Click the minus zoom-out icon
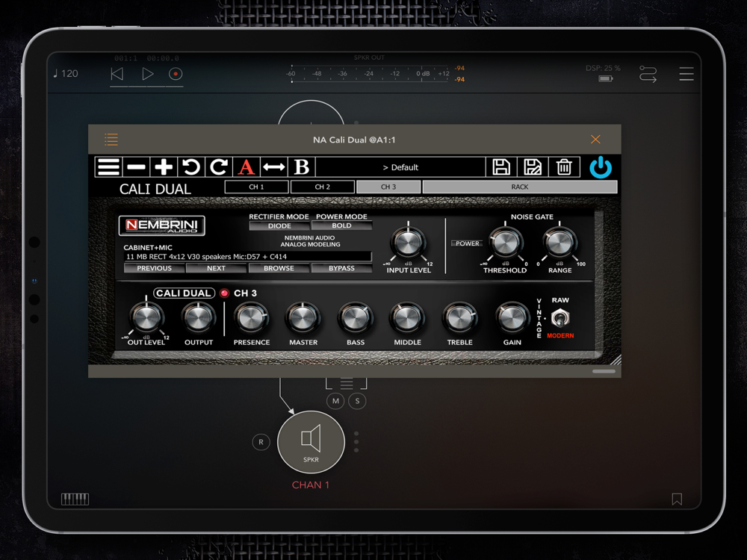The image size is (747, 560). click(136, 167)
